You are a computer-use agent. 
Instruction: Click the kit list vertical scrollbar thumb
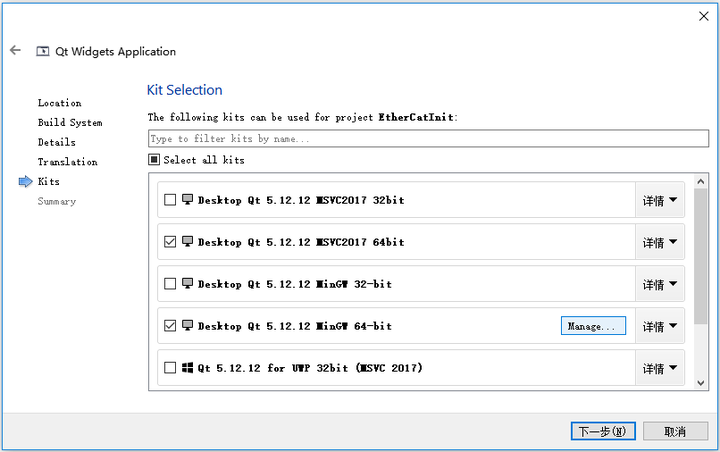coord(700,256)
